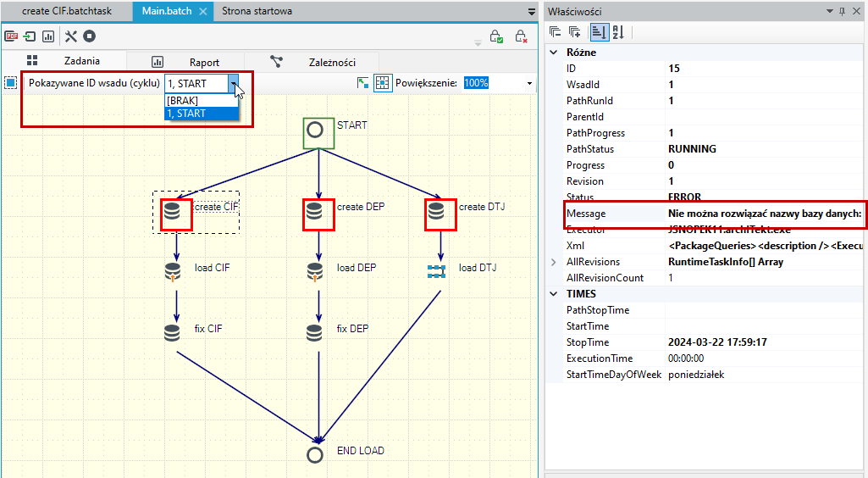868x478 pixels.
Task: Click the create DEP node label
Action: (x=361, y=207)
